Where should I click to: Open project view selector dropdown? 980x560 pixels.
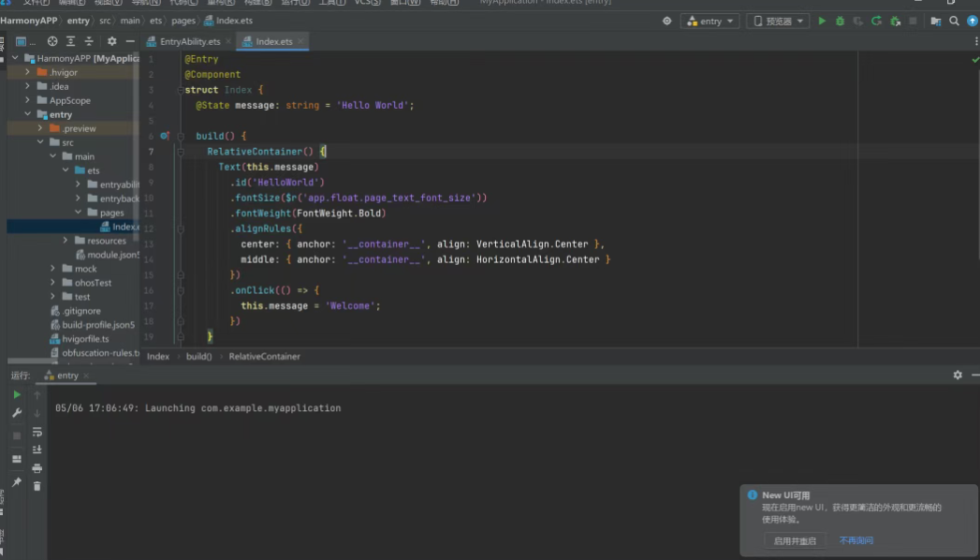click(x=25, y=41)
